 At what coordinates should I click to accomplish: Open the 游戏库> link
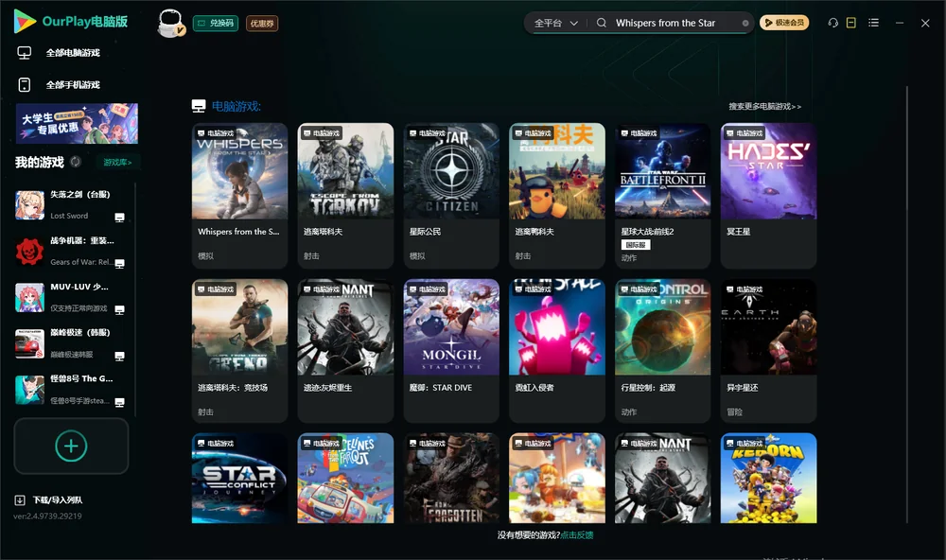tap(117, 163)
